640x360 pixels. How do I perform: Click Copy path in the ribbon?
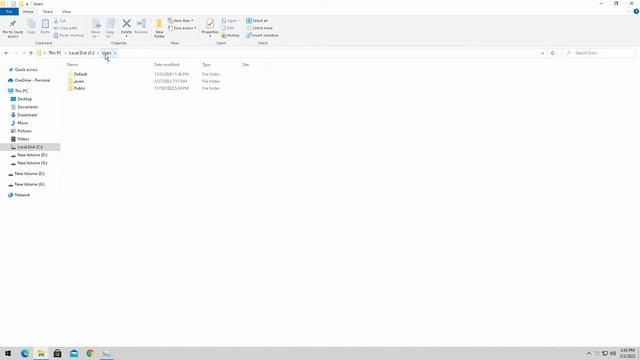coord(65,28)
